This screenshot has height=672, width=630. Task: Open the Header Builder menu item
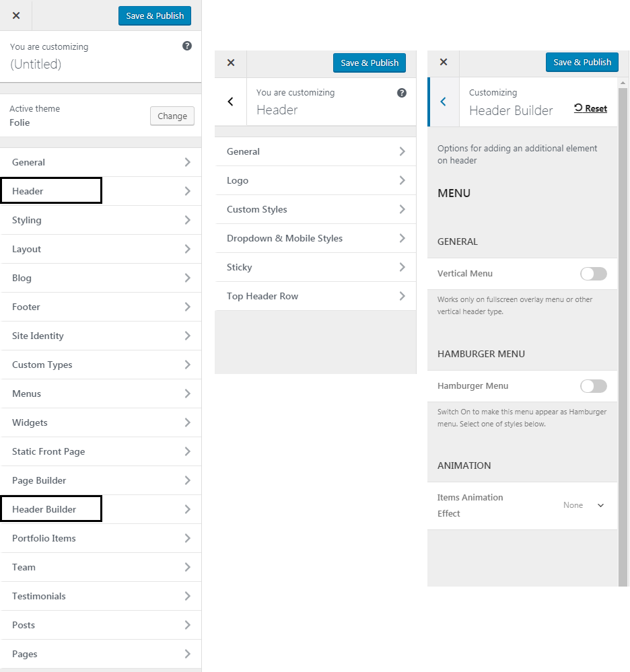pyautogui.click(x=101, y=509)
